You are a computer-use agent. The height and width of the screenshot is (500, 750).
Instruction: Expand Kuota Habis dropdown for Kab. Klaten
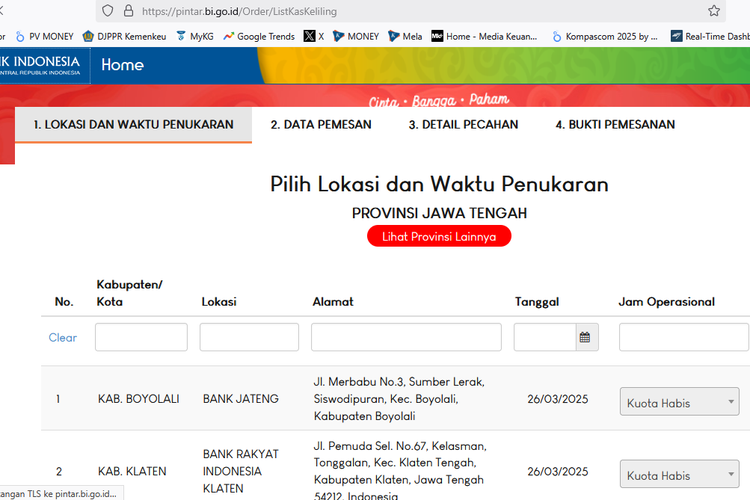coord(680,475)
